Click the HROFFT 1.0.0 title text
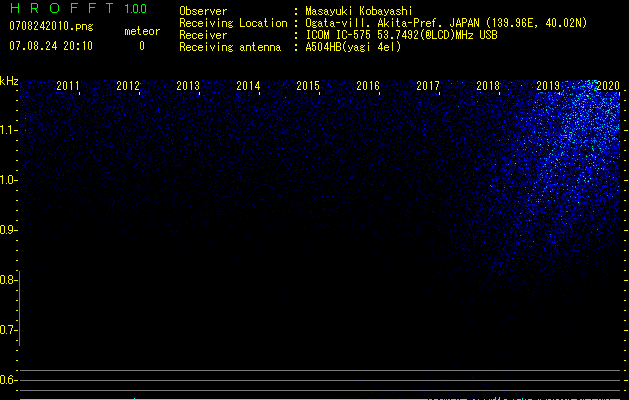 [79, 8]
